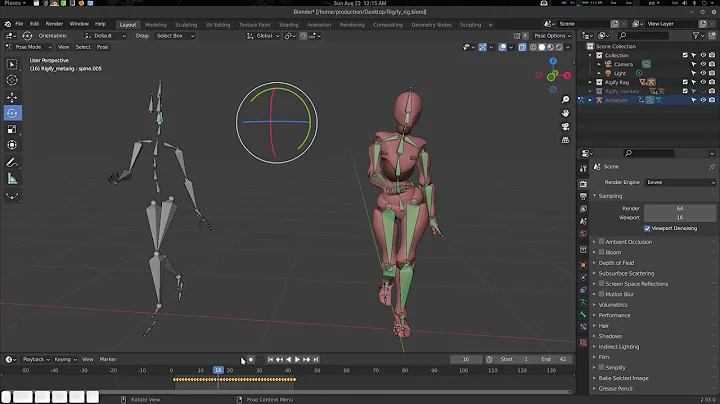Choose the Move tool

(x=12, y=97)
